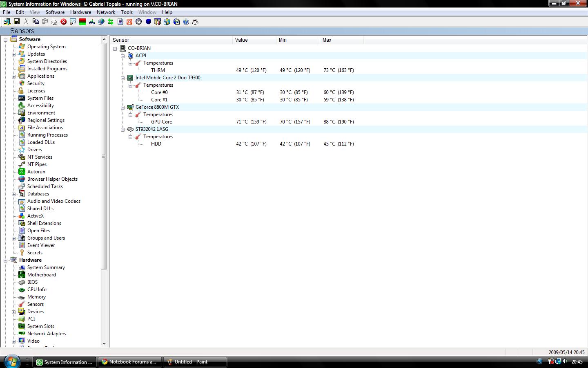Click the coffee cup toolbar icon

coord(195,22)
